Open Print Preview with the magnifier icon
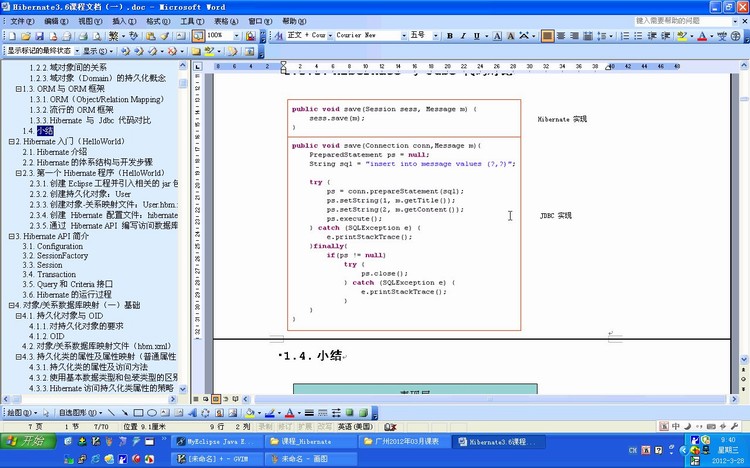750x468 pixels. (x=97, y=36)
